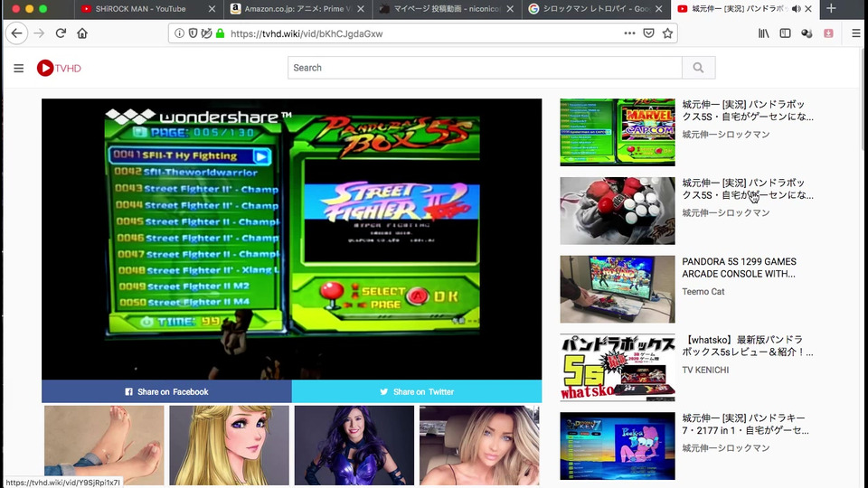Click the TVHD logo

(59, 68)
